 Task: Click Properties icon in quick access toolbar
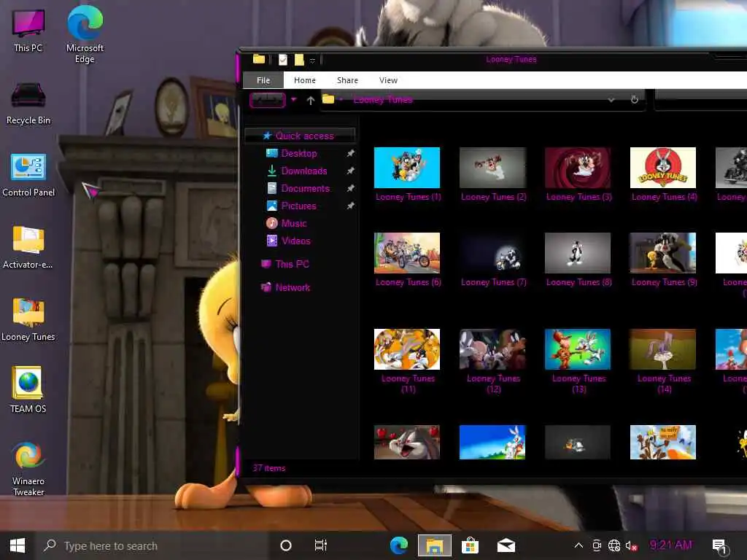pyautogui.click(x=283, y=60)
